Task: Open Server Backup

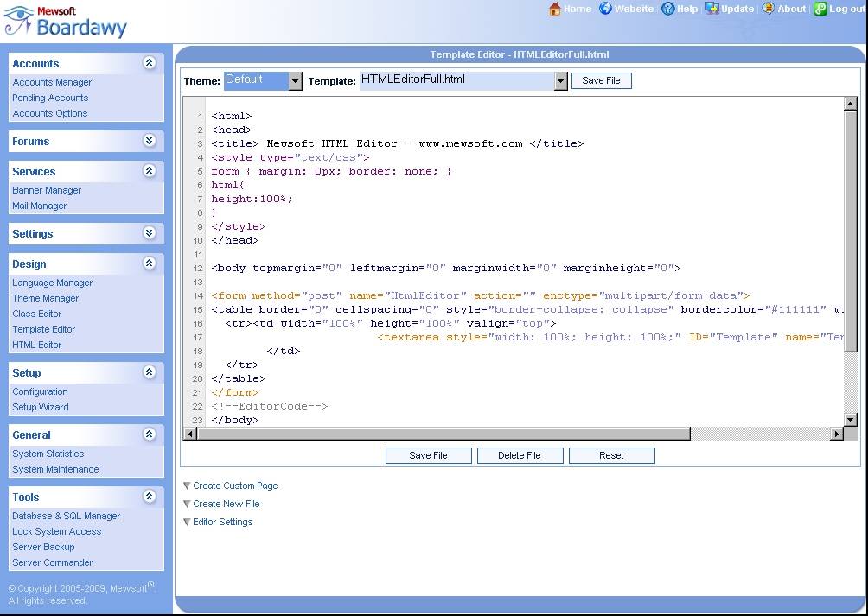Action: 43,547
